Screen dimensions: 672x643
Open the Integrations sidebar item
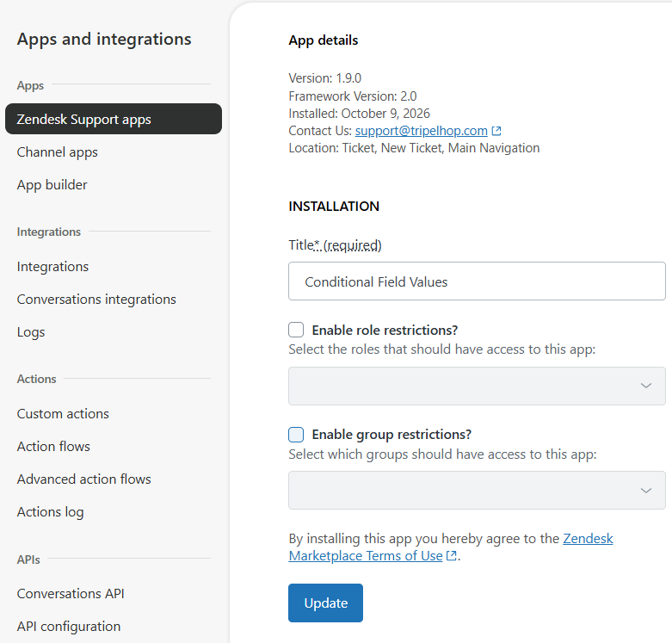click(52, 267)
